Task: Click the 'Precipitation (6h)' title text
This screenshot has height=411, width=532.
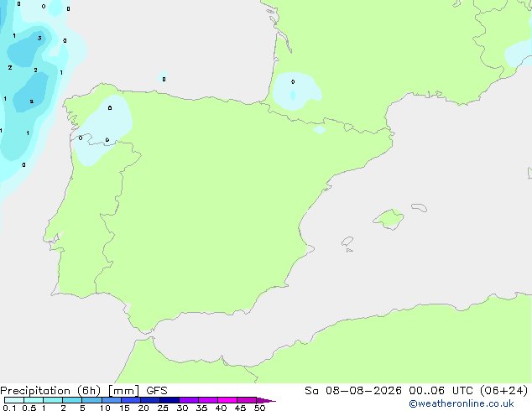Action: click(50, 391)
